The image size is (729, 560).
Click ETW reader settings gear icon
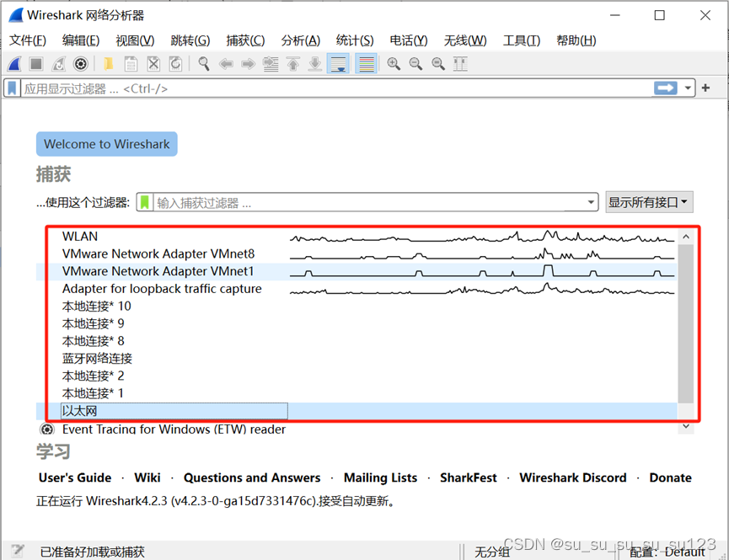(47, 429)
